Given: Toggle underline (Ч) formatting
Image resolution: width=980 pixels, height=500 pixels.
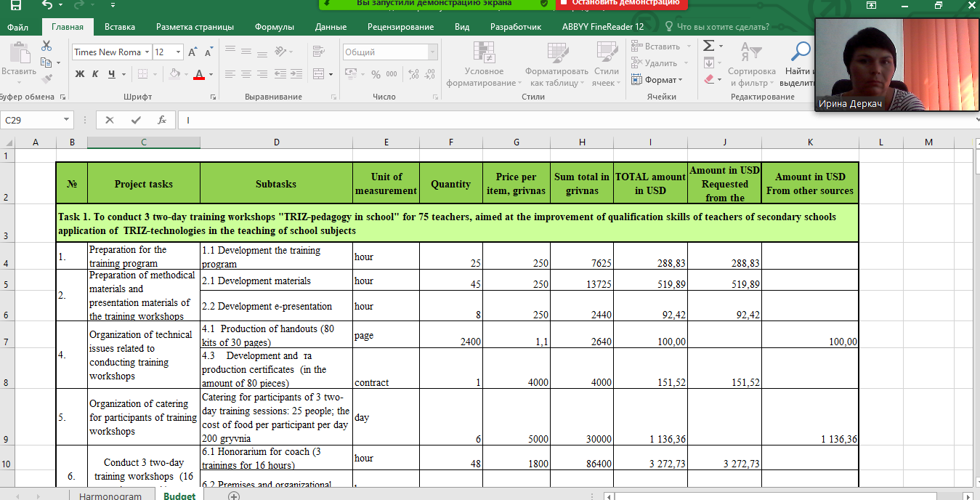Looking at the screenshot, I should tap(112, 74).
